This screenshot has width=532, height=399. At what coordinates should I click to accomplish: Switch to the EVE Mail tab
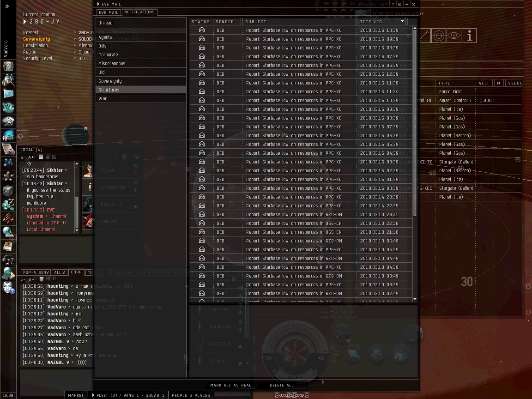click(109, 12)
